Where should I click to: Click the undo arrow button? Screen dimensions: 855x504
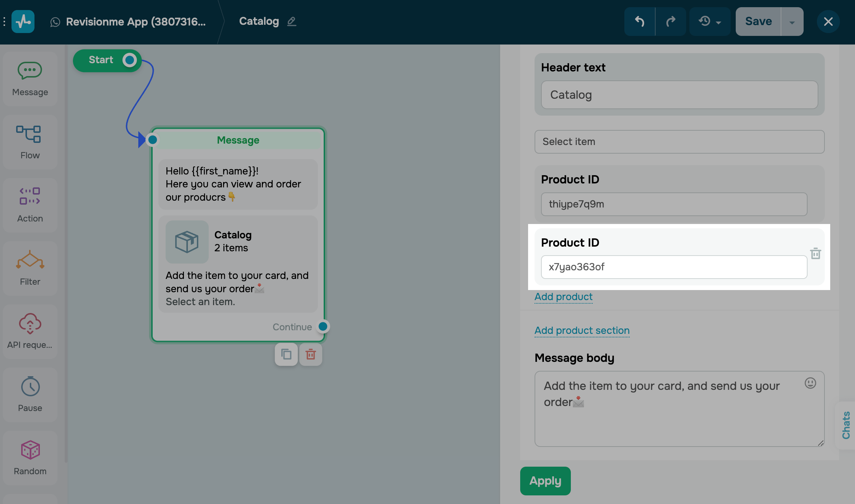[x=639, y=22]
